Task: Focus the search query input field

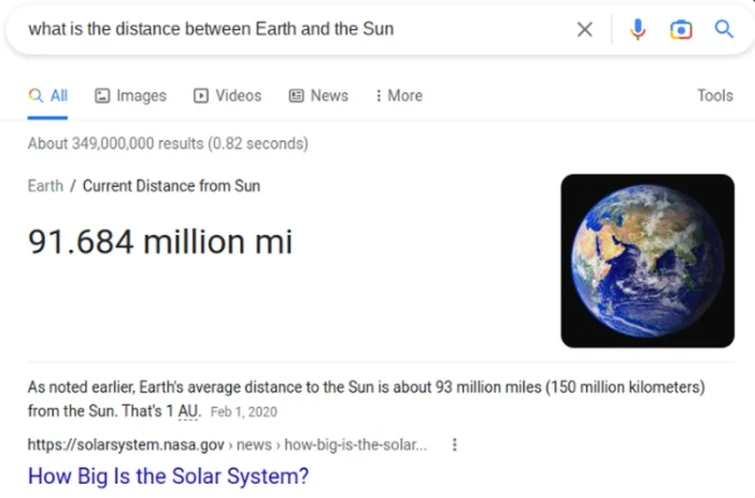Action: click(x=290, y=29)
